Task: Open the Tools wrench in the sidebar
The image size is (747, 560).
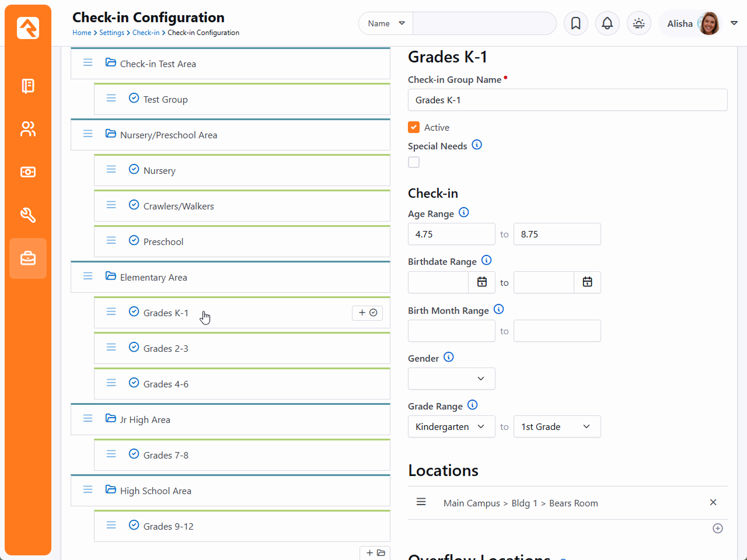Action: click(x=28, y=215)
